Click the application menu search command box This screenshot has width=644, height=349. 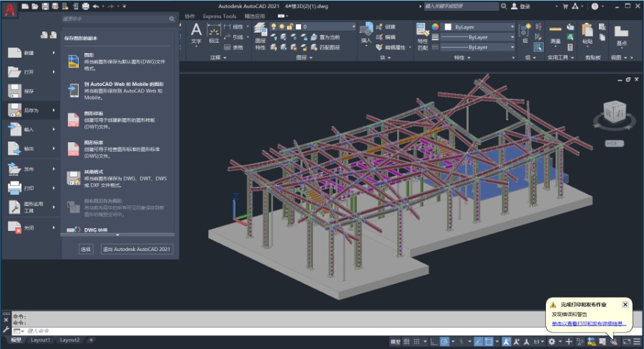(119, 19)
